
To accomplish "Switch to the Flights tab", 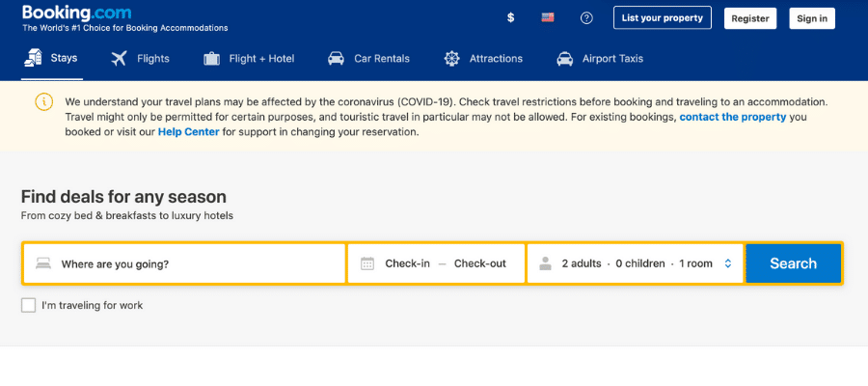I will (x=140, y=59).
